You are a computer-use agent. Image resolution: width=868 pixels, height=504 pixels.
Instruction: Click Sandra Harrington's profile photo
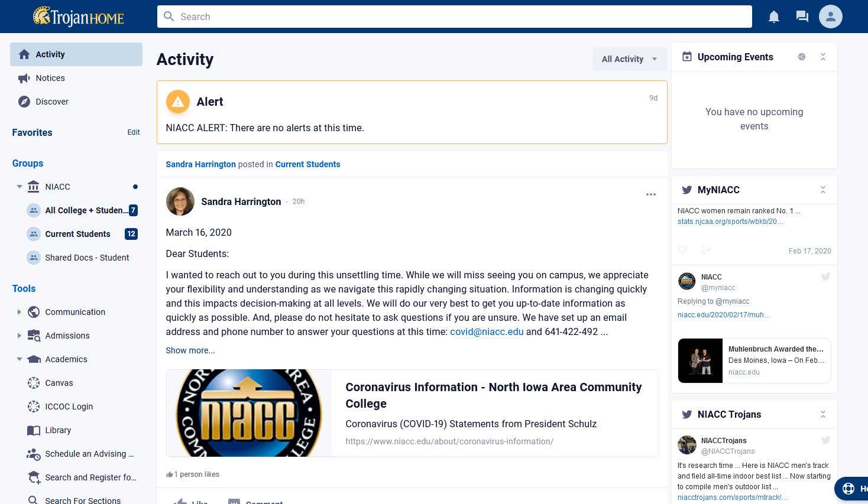click(x=180, y=201)
